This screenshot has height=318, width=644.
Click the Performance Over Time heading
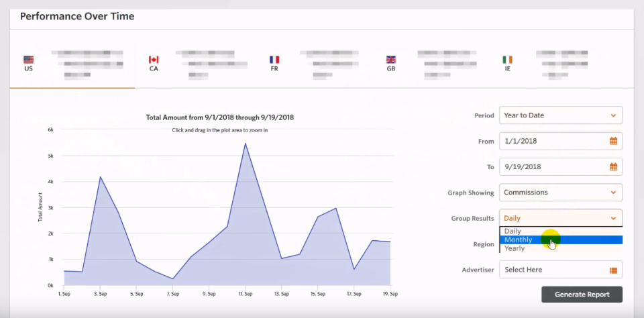[x=76, y=16]
